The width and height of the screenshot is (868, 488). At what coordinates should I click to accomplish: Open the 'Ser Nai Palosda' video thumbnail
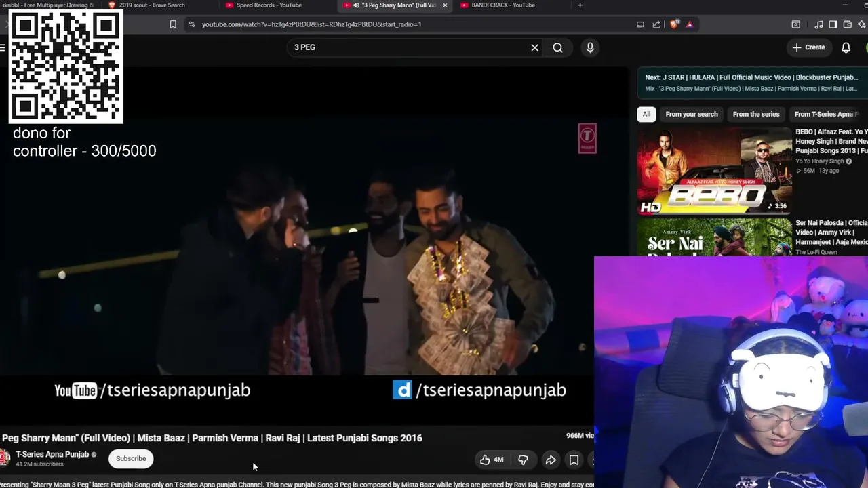715,237
